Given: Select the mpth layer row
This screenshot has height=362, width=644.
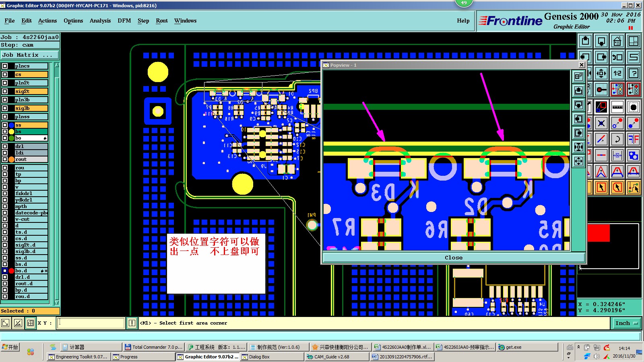Looking at the screenshot, I should click(31, 206).
